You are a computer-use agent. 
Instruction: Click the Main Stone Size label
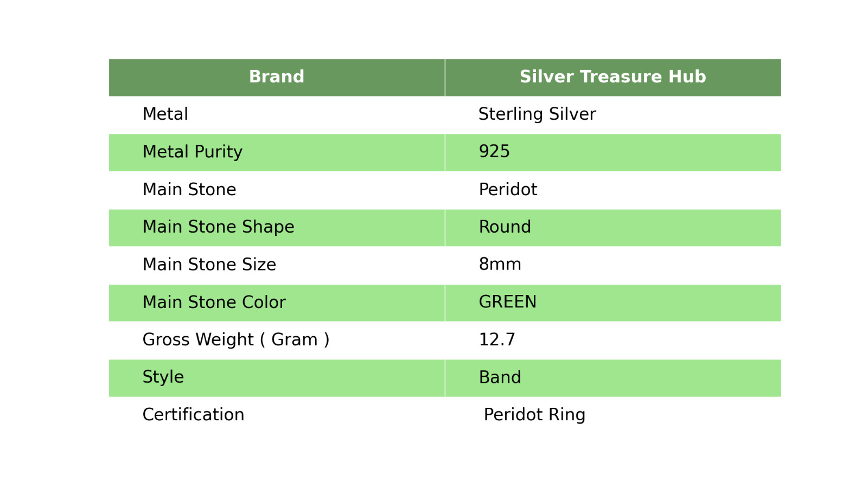click(209, 265)
